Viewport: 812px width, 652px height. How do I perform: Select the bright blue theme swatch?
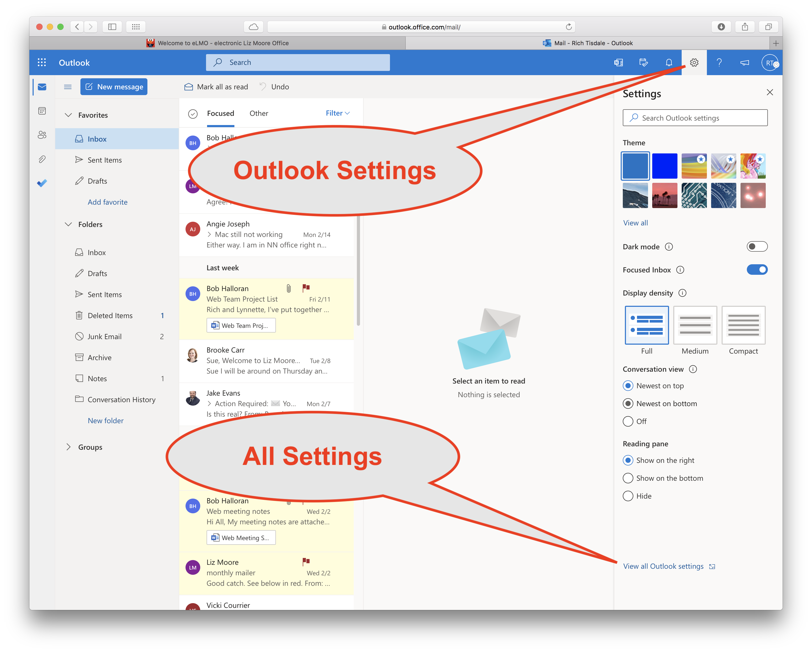coord(664,166)
